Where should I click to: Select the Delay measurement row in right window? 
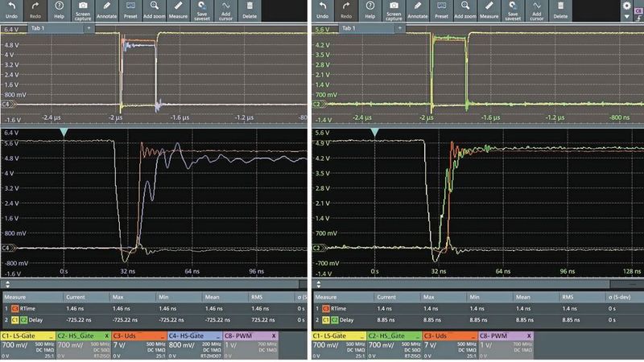pyautogui.click(x=478, y=319)
